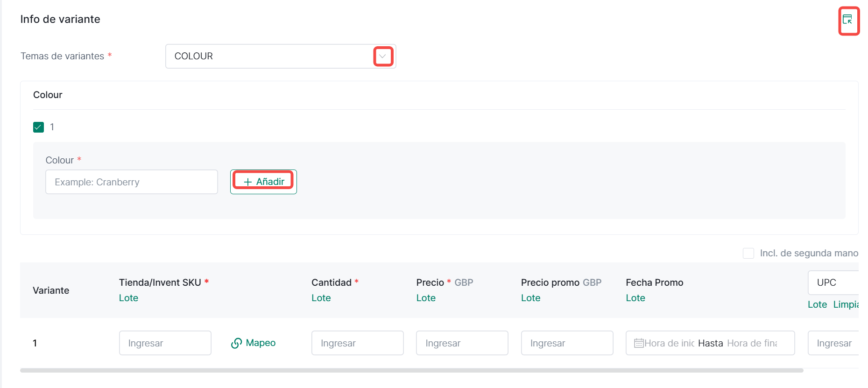This screenshot has width=868, height=388.
Task: Expand the Temas de variantes dropdown arrow
Action: 383,56
